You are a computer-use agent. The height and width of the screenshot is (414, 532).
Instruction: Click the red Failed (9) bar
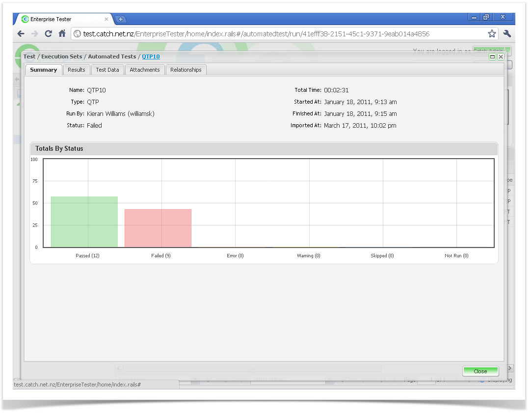tap(158, 228)
